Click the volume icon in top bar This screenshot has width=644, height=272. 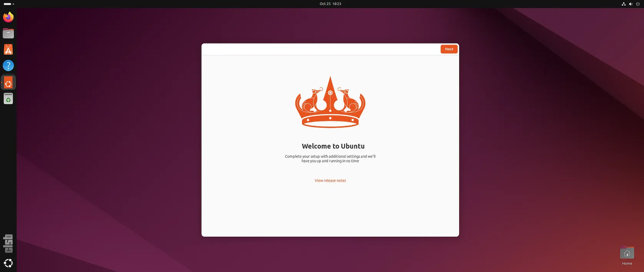coord(631,4)
